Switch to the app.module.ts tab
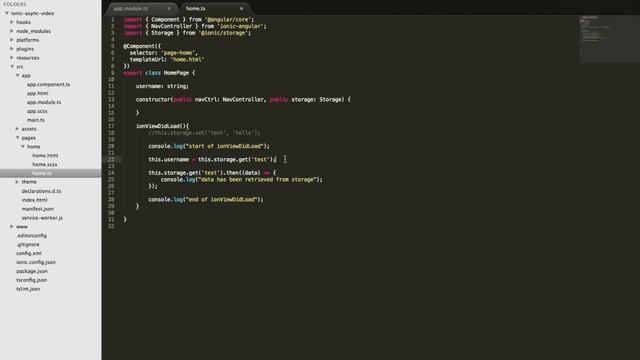Viewport: 640px width, 360px height. (131, 9)
